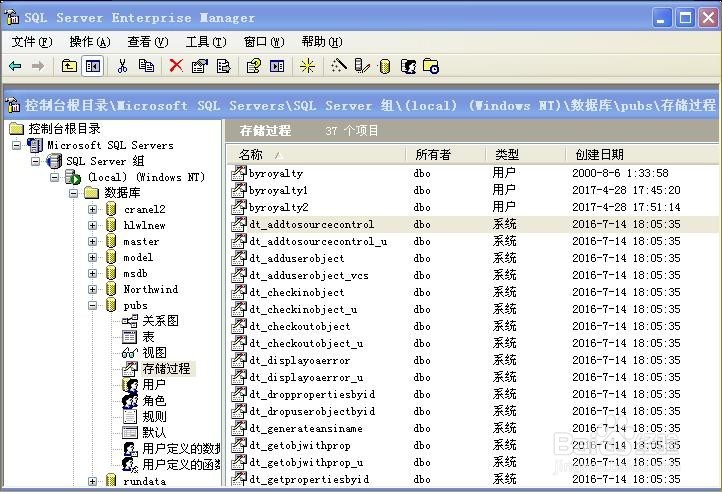The image size is (722, 492).
Task: Click the Copy toolbar icon
Action: click(x=146, y=66)
